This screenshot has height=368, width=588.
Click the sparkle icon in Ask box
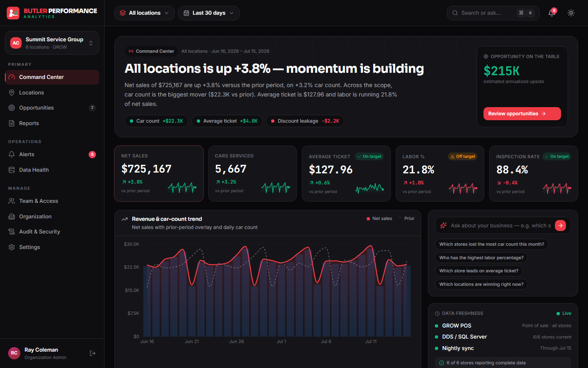pos(443,225)
